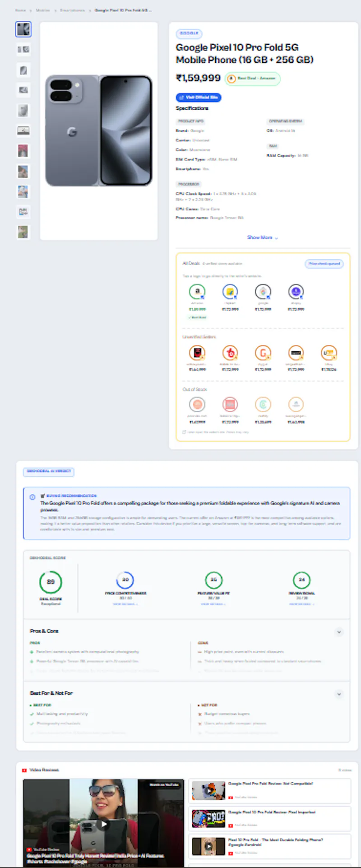Screen dimensions: 361x868
Task: Click the Price check opened pill
Action: tap(324, 264)
